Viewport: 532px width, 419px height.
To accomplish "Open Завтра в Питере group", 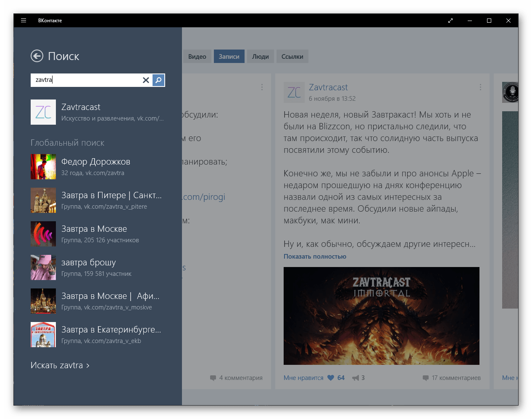I will pyautogui.click(x=98, y=200).
